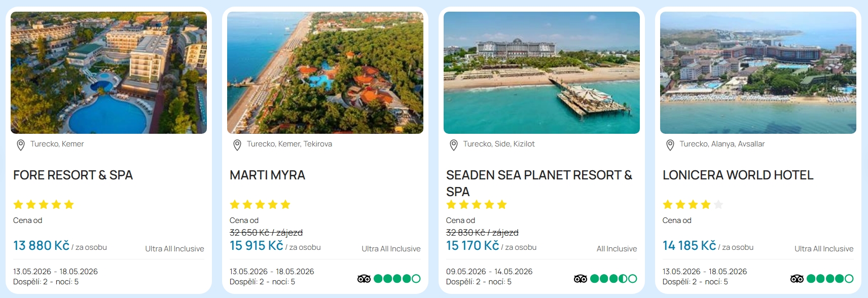Open MARTI MYRA hotel title
The image size is (868, 298).
(x=267, y=175)
